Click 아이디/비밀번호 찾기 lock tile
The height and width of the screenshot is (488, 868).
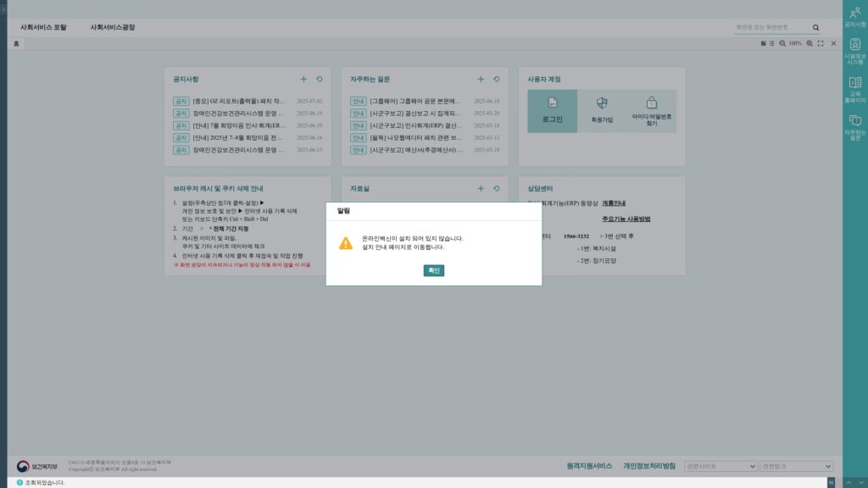[652, 111]
